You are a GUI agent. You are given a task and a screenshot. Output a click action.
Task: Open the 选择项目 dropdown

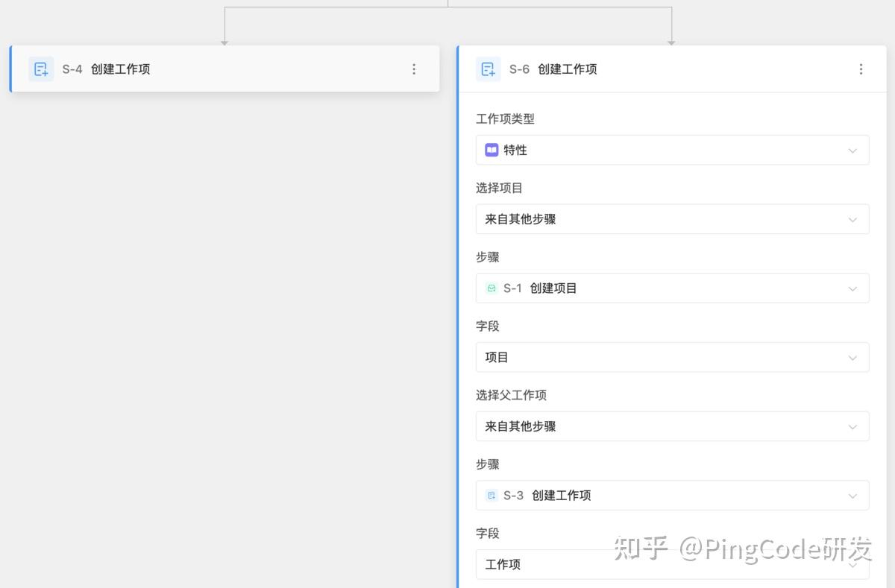[x=672, y=219]
